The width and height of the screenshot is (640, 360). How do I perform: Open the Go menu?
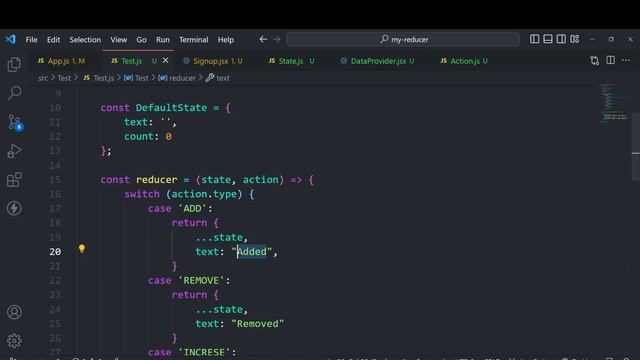tap(141, 40)
